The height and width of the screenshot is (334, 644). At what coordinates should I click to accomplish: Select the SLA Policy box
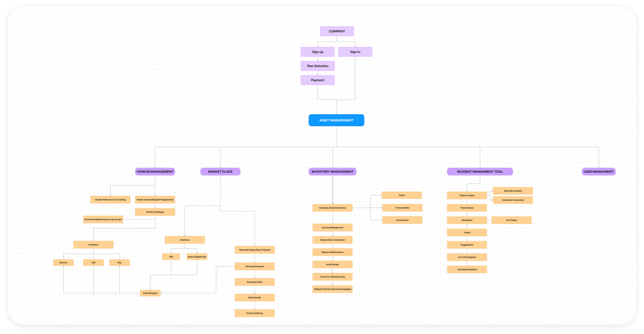pyautogui.click(x=511, y=220)
